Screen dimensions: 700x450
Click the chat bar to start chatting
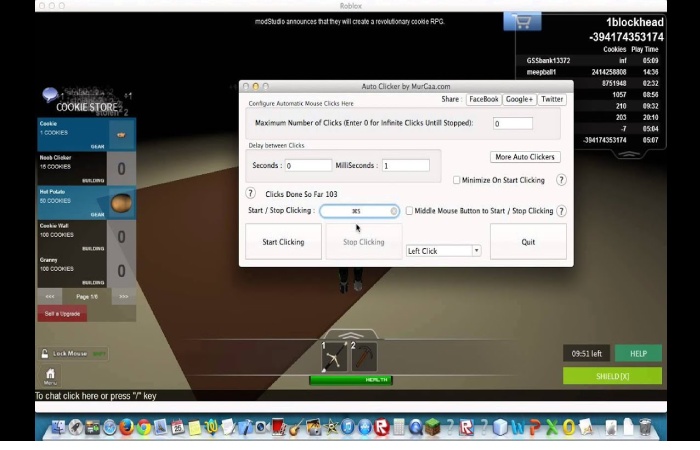(350, 396)
